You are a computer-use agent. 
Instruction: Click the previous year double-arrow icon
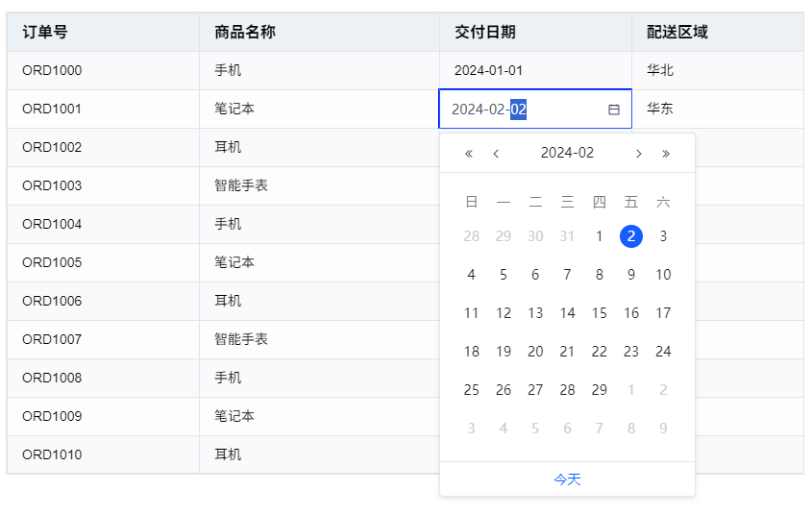[469, 154]
